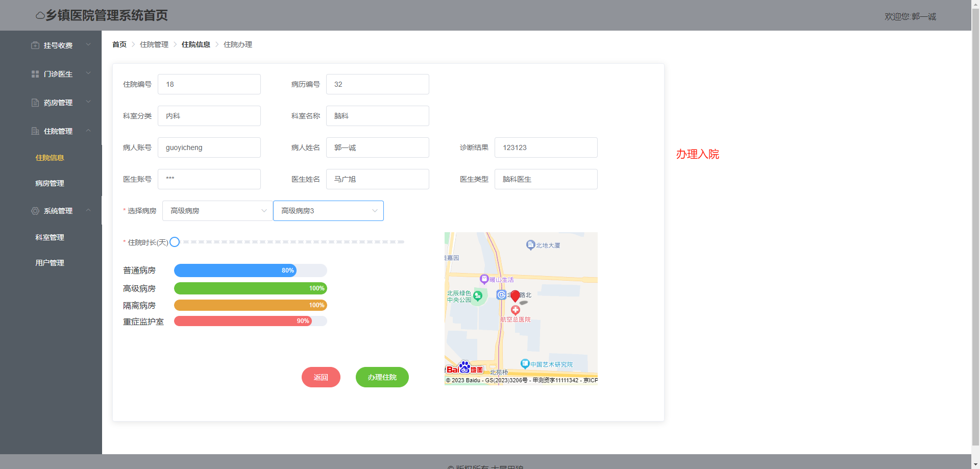Focus the 诊断结果 input field
Screen dimensions: 980x469
(x=546, y=147)
